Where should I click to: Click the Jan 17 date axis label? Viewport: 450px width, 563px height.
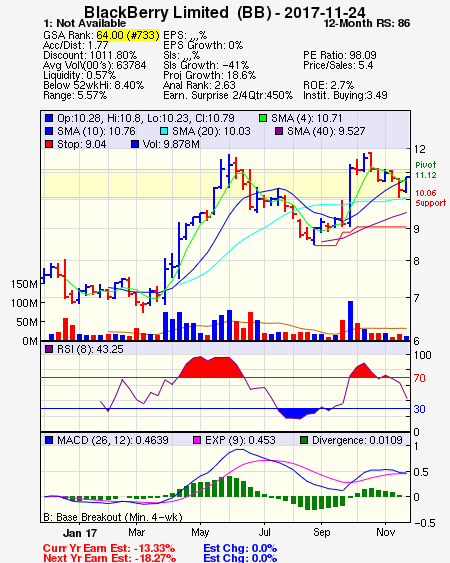[80, 532]
